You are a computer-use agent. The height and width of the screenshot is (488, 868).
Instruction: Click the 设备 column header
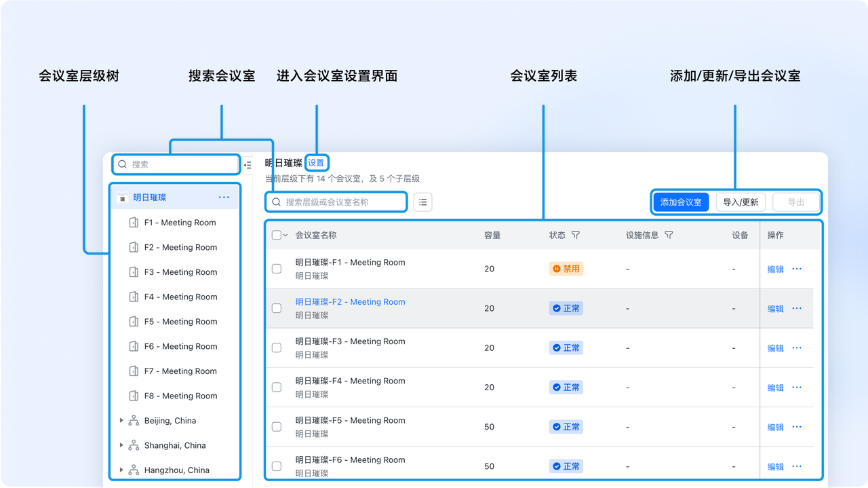point(740,236)
